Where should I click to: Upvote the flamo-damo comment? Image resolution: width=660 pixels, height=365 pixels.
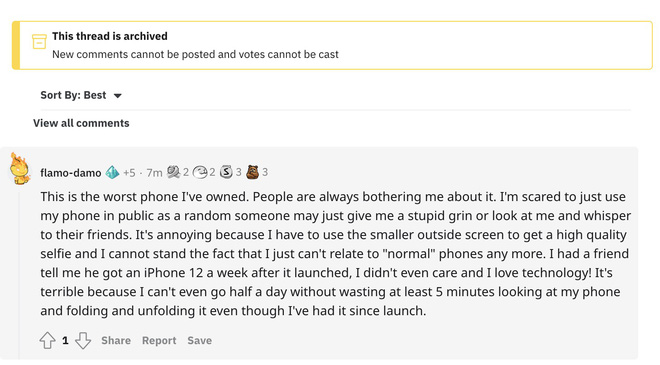pyautogui.click(x=47, y=340)
